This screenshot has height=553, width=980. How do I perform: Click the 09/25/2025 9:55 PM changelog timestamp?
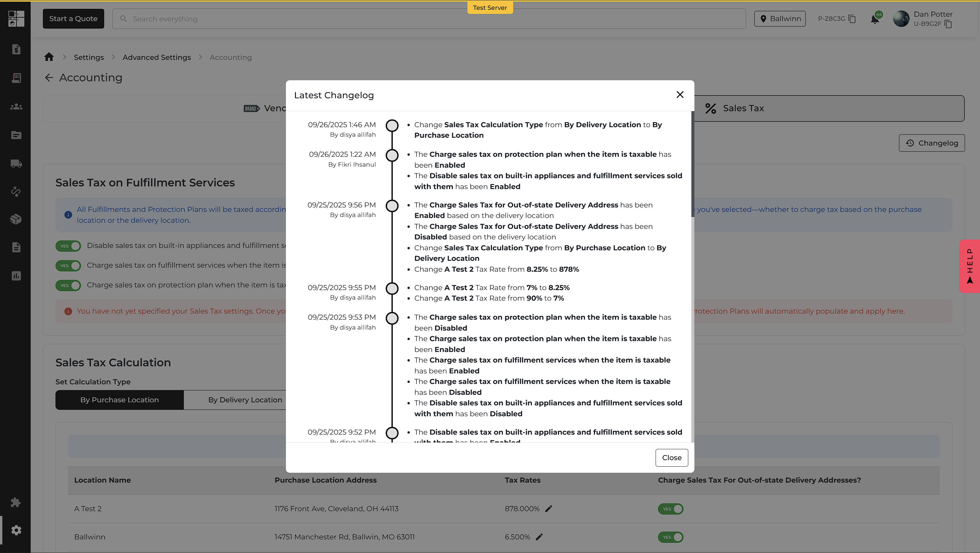point(342,288)
